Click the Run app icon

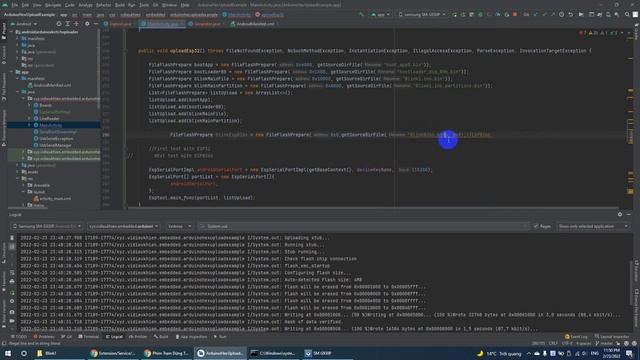click(x=454, y=15)
